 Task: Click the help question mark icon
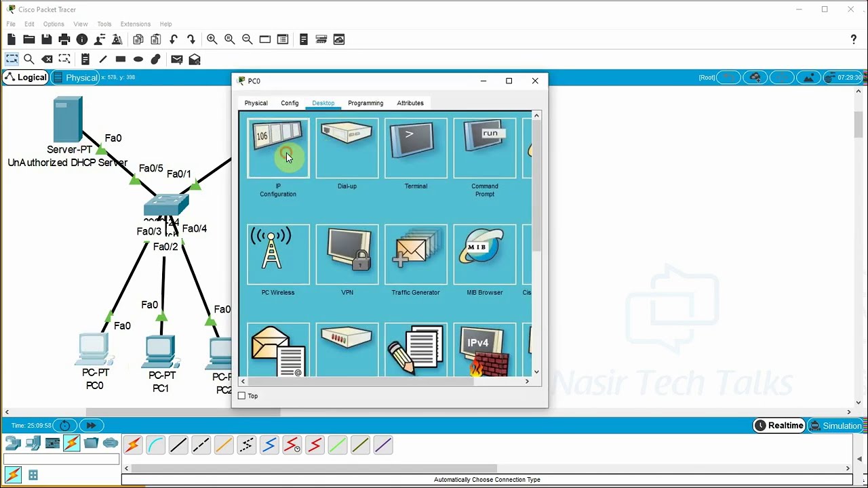[854, 39]
